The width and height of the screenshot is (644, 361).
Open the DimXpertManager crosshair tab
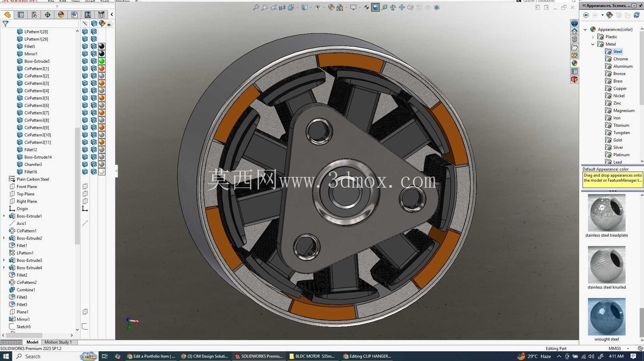(48, 14)
